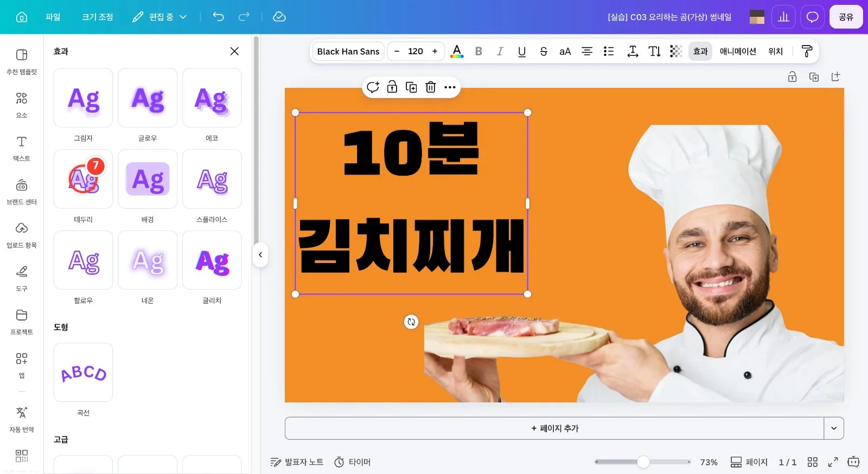Open the list formatting icon
Image resolution: width=868 pixels, height=474 pixels.
609,51
